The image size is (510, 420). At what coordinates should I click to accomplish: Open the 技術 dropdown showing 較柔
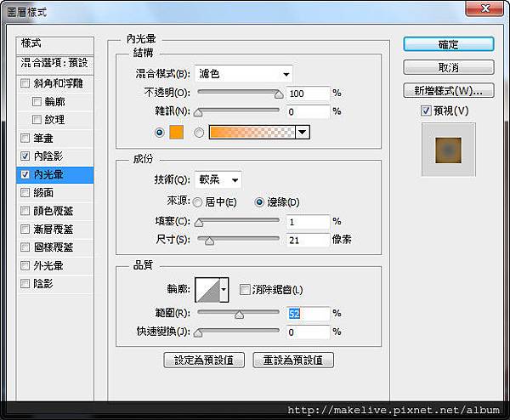click(218, 180)
